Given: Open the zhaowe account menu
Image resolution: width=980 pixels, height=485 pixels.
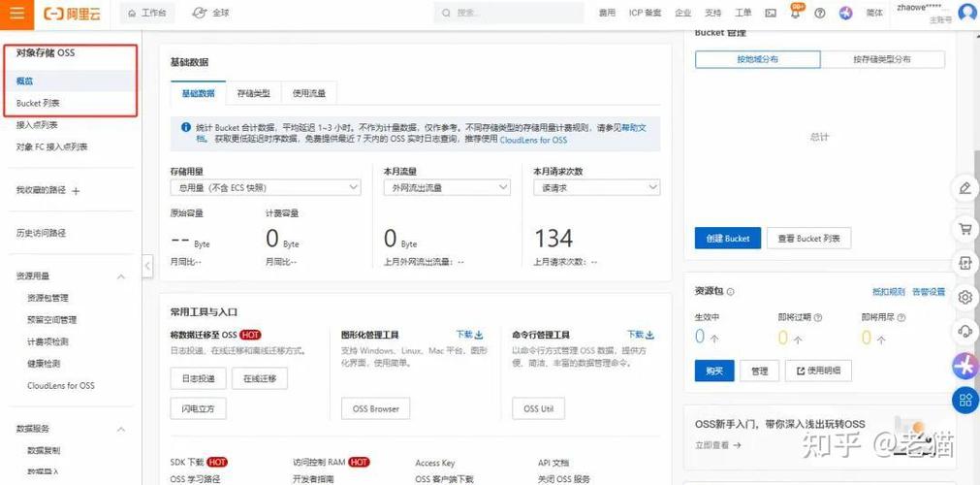Looking at the screenshot, I should [925, 13].
